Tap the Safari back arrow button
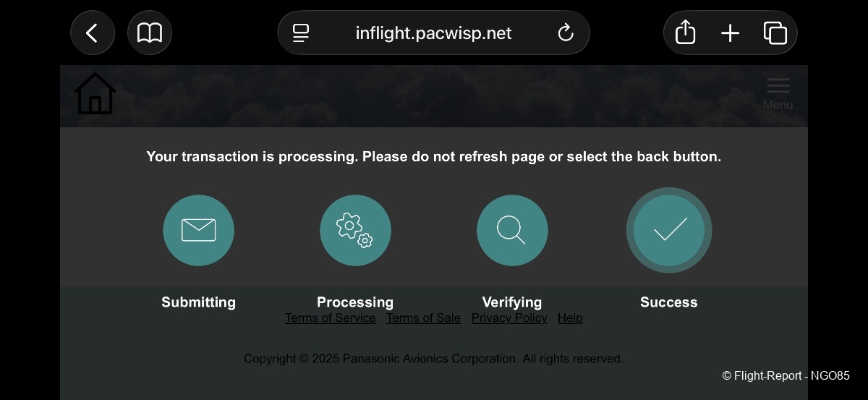This screenshot has width=868, height=400. click(x=93, y=33)
